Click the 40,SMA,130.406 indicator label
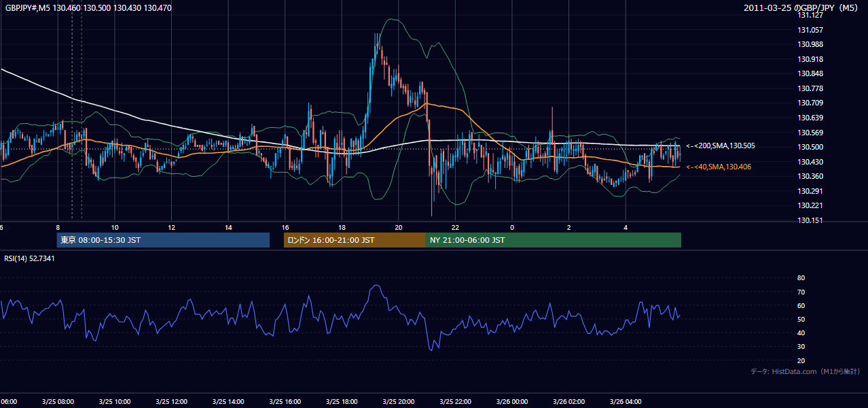 [x=719, y=167]
